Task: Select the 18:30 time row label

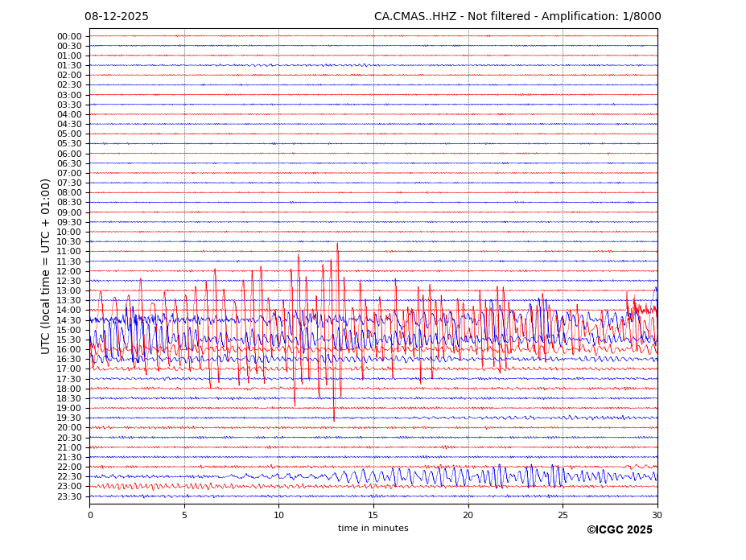Action: coord(69,398)
